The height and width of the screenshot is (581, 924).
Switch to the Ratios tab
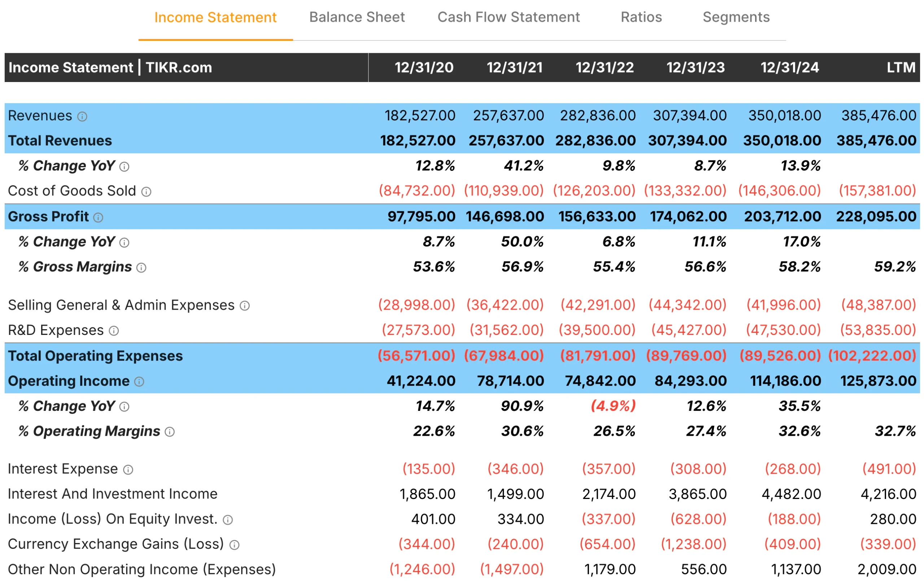[641, 18]
